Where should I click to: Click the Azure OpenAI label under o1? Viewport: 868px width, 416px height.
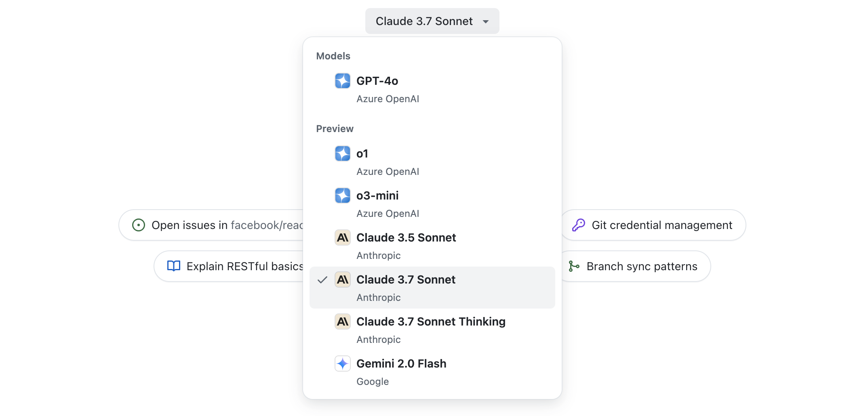[388, 172]
